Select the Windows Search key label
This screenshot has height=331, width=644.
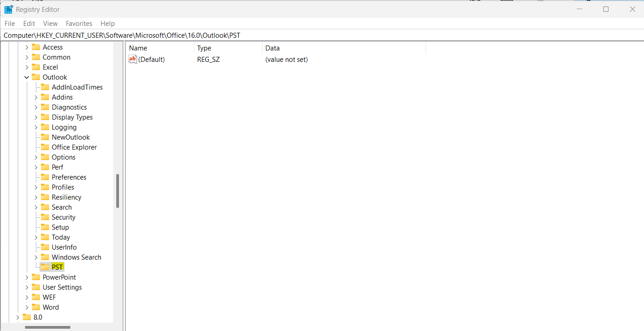(76, 257)
